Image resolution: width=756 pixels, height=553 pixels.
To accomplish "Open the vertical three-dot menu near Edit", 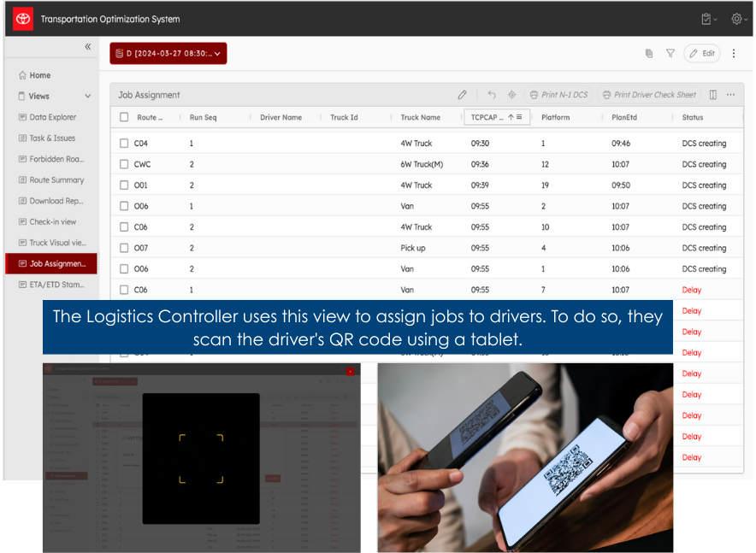I will [x=734, y=54].
